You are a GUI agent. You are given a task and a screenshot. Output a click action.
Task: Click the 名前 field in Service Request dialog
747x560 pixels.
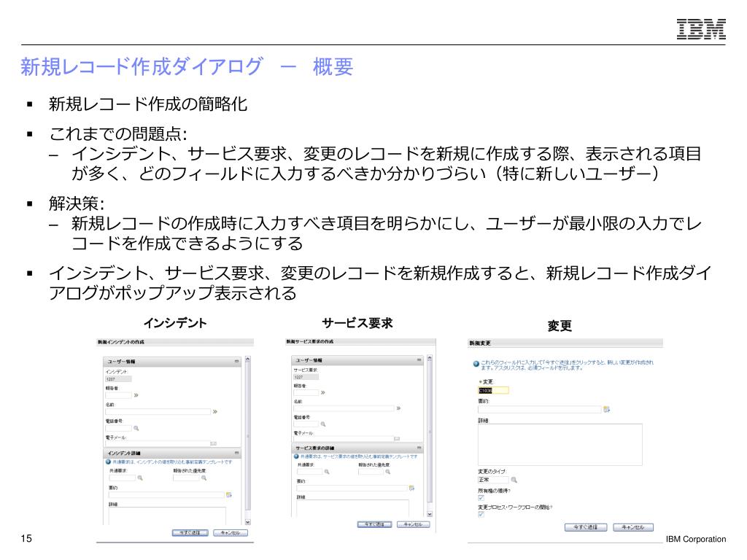(x=344, y=408)
